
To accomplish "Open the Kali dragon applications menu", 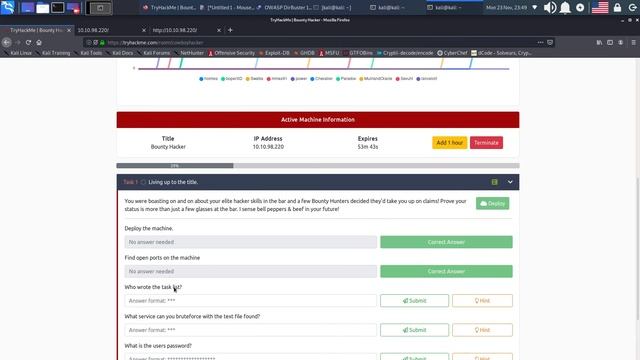I will point(7,7).
